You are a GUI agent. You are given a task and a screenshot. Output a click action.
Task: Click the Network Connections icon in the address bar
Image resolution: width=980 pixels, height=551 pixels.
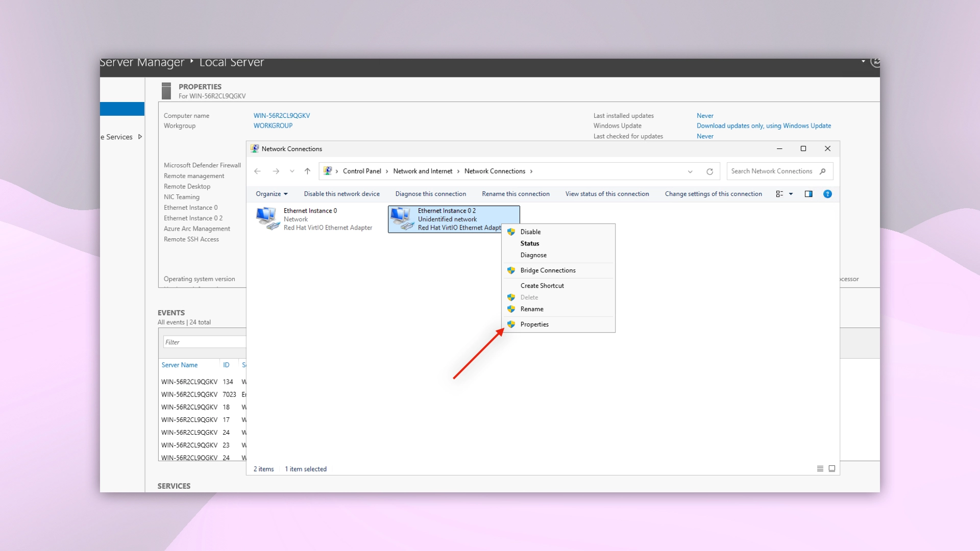[328, 171]
